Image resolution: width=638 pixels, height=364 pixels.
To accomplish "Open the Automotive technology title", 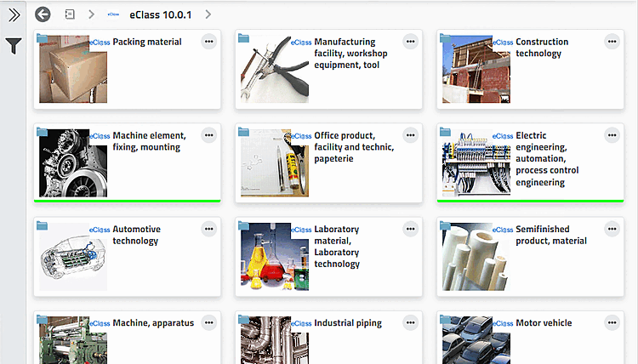I will [137, 235].
